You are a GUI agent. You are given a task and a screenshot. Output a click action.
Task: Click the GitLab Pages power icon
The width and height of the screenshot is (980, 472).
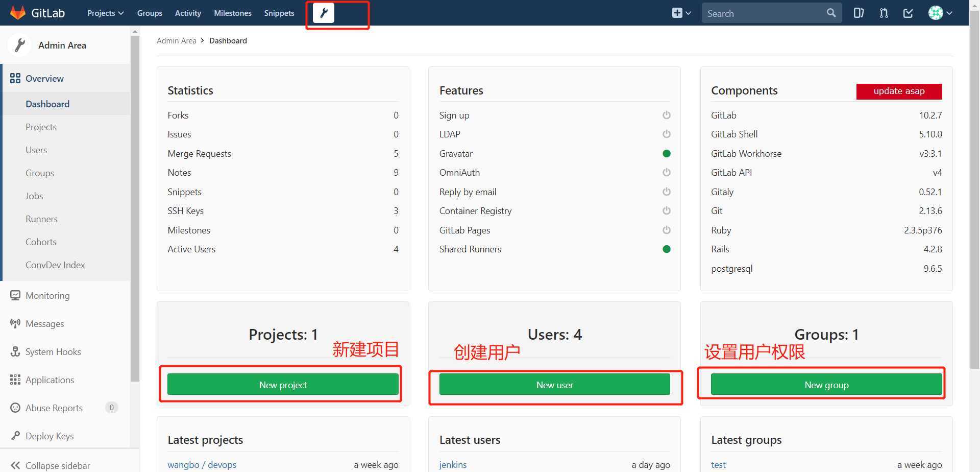666,230
